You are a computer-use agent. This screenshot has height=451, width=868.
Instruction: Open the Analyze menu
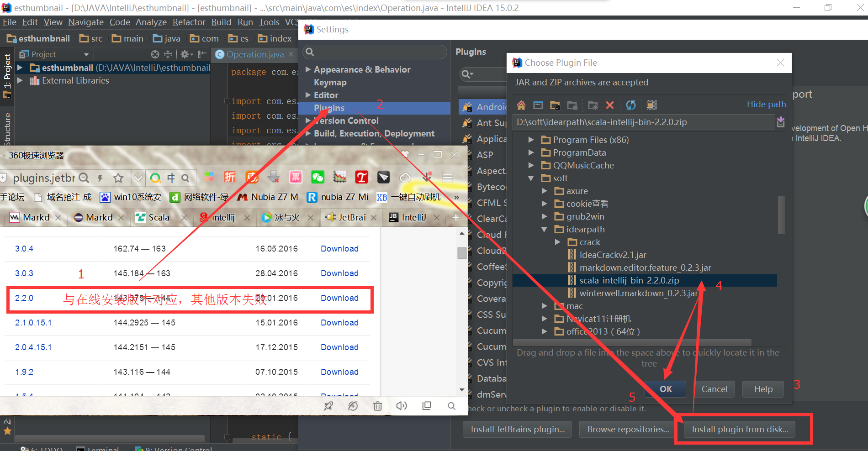pyautogui.click(x=151, y=22)
